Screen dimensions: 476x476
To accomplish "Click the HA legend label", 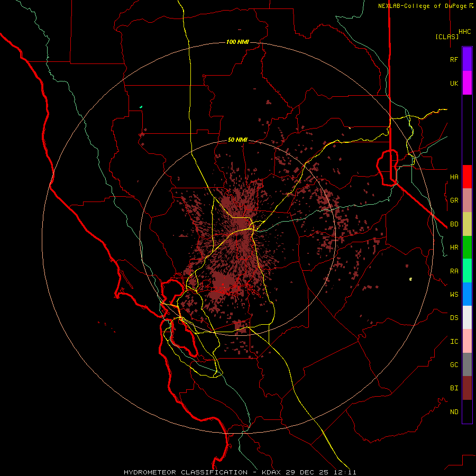I will coord(454,177).
